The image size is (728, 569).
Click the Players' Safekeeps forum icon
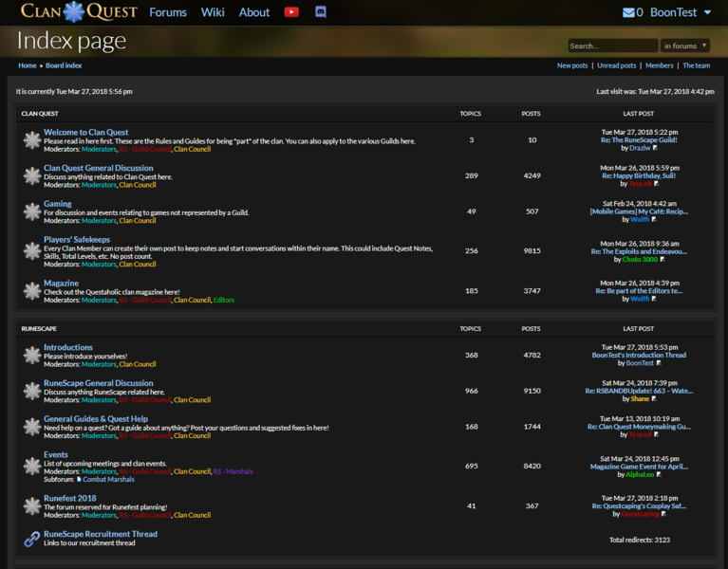32,251
